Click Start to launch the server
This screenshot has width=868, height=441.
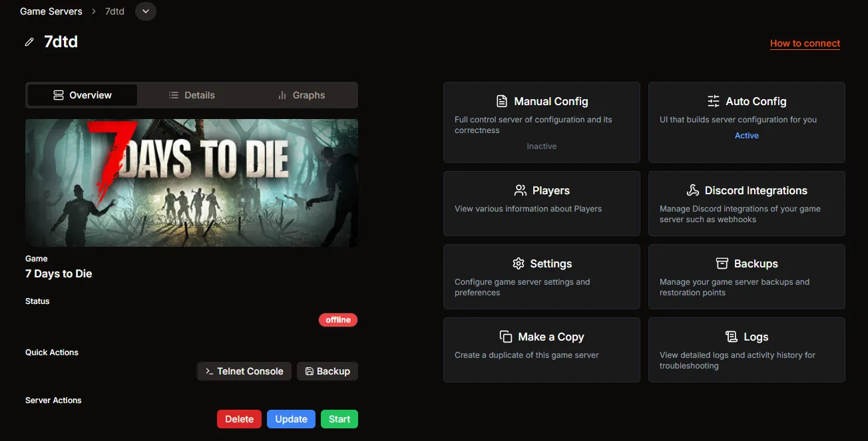pos(339,418)
